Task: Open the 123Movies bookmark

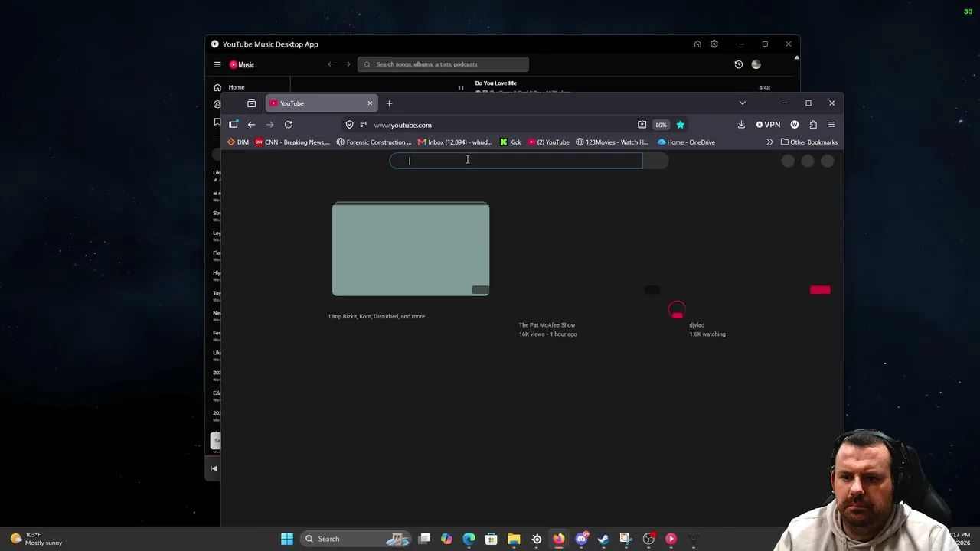Action: pos(612,142)
